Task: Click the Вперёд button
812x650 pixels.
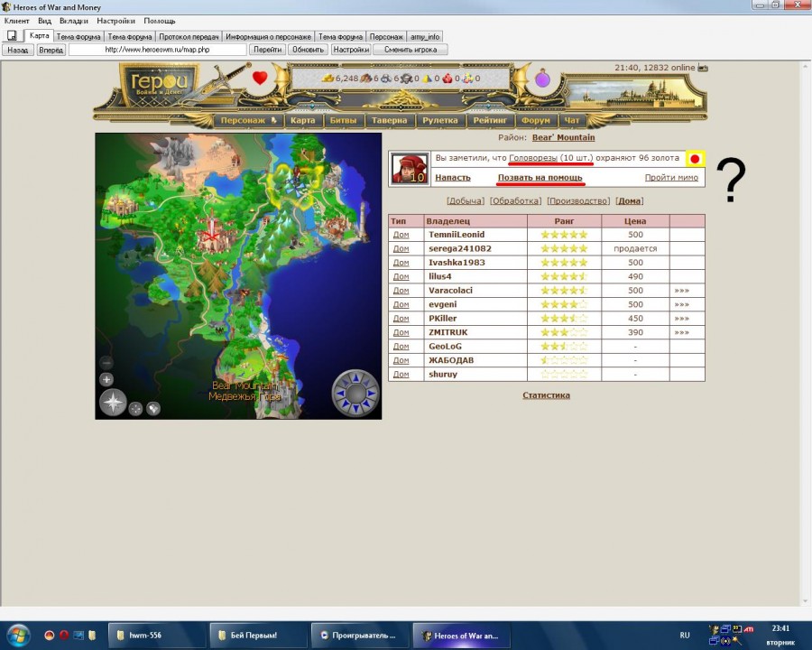Action: coord(51,50)
